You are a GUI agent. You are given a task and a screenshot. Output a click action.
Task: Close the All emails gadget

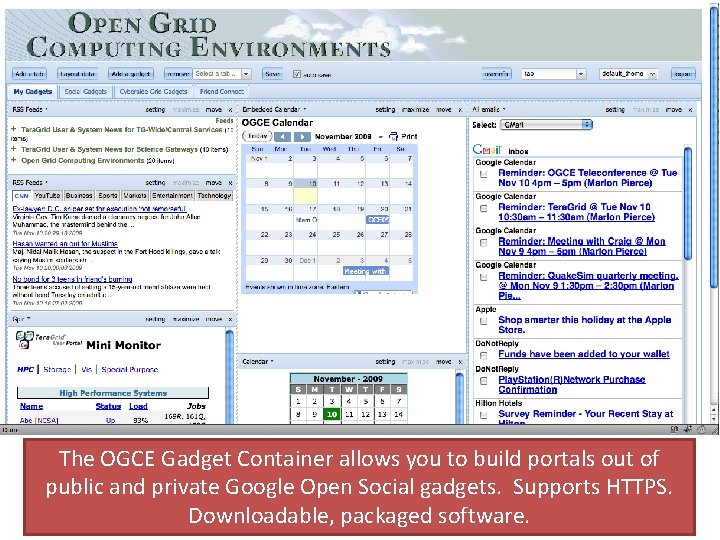[690, 110]
